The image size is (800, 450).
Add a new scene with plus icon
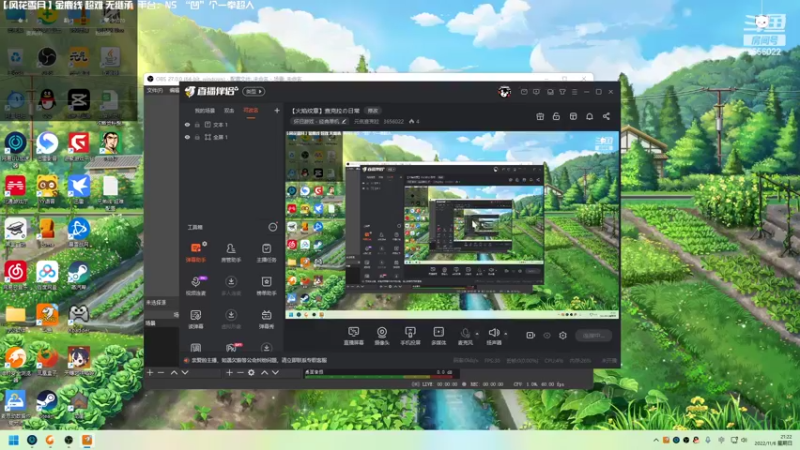277,110
